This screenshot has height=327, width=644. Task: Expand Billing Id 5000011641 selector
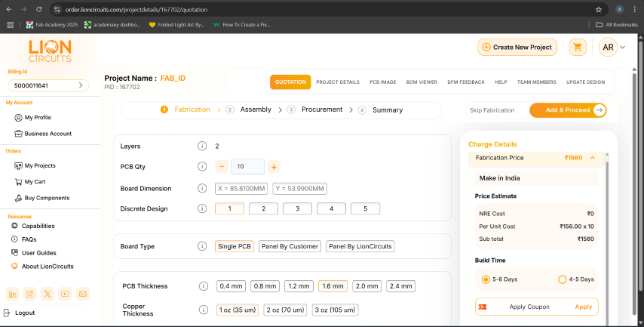(x=48, y=85)
